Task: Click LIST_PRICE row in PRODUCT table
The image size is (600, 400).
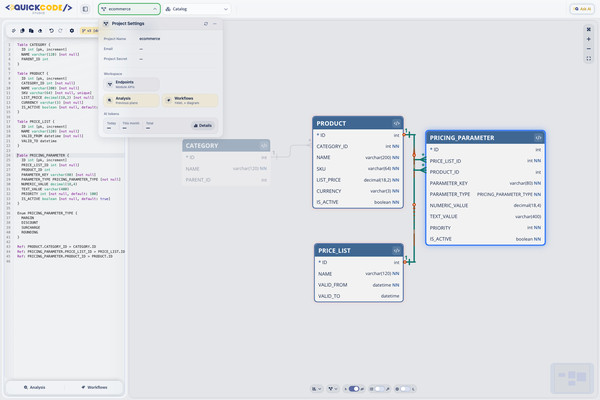Action: coord(358,180)
